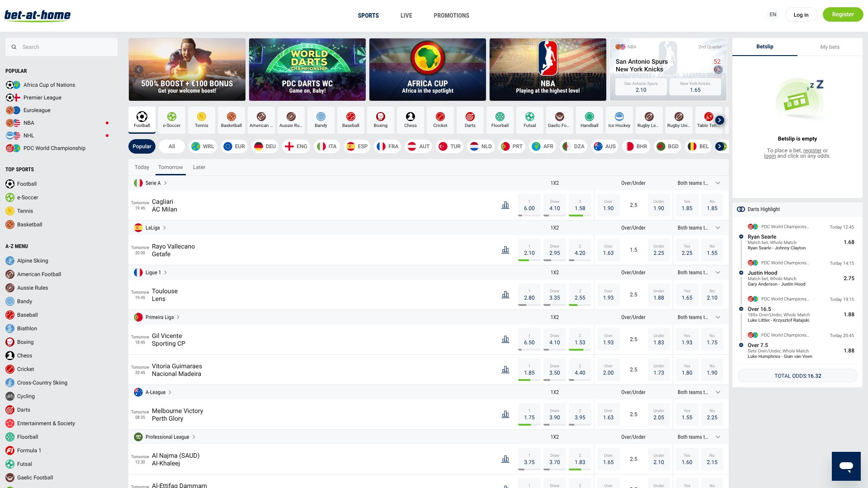Select the Darts sport tile
This screenshot has width=868, height=488.
click(x=470, y=120)
